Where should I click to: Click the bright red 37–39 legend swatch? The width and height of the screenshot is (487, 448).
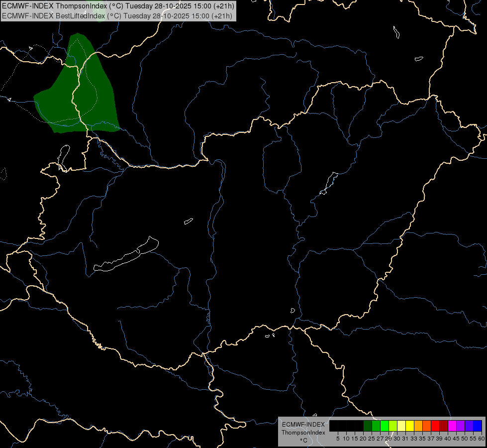[x=435, y=426]
